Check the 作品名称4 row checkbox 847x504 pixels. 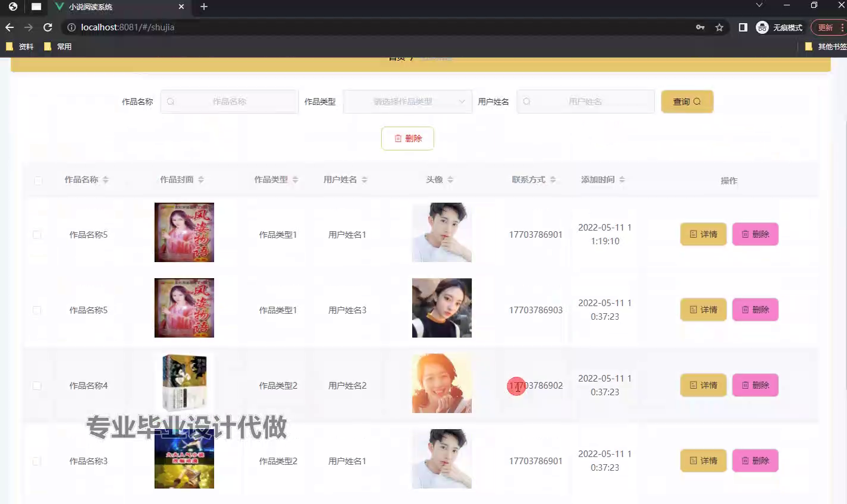[x=37, y=386]
